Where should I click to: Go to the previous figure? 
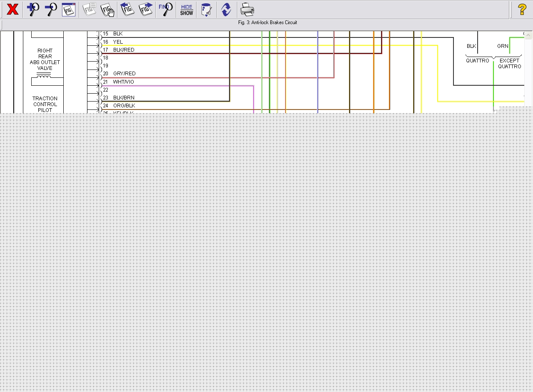(x=127, y=9)
